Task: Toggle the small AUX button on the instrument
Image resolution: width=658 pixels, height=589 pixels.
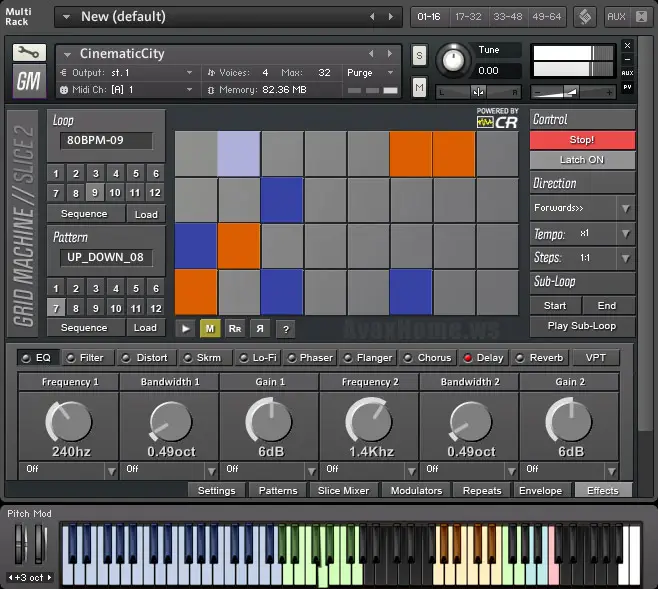Action: (627, 73)
